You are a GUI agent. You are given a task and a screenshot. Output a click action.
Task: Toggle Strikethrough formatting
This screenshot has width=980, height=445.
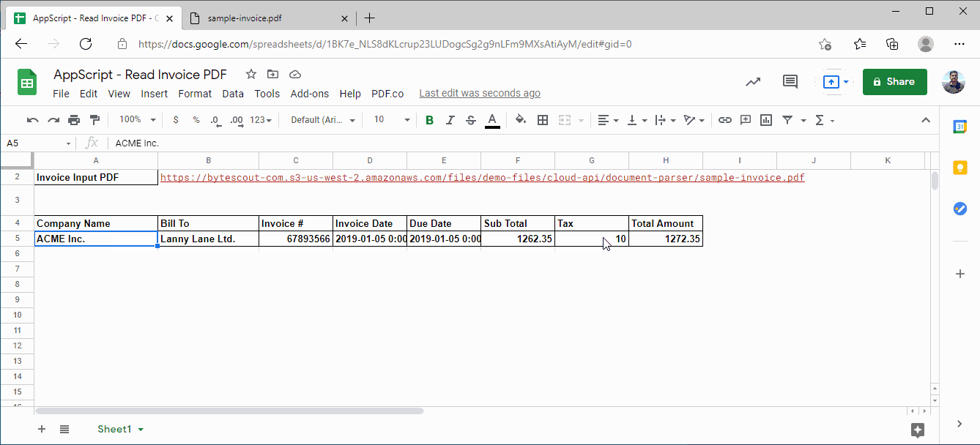point(471,120)
